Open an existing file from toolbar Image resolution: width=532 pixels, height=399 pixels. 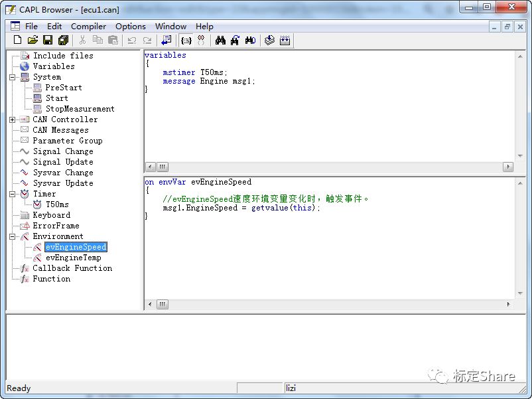click(x=33, y=40)
